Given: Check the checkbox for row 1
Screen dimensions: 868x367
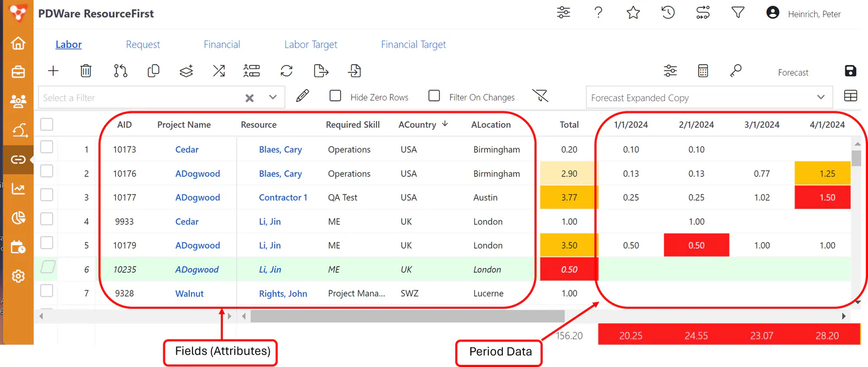Looking at the screenshot, I should pos(47,147).
